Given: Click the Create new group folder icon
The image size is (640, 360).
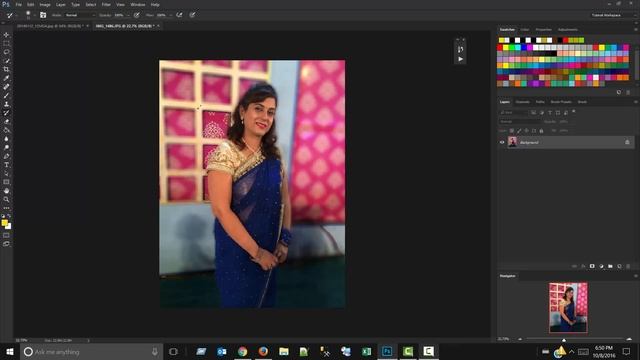Looking at the screenshot, I should pyautogui.click(x=610, y=266).
